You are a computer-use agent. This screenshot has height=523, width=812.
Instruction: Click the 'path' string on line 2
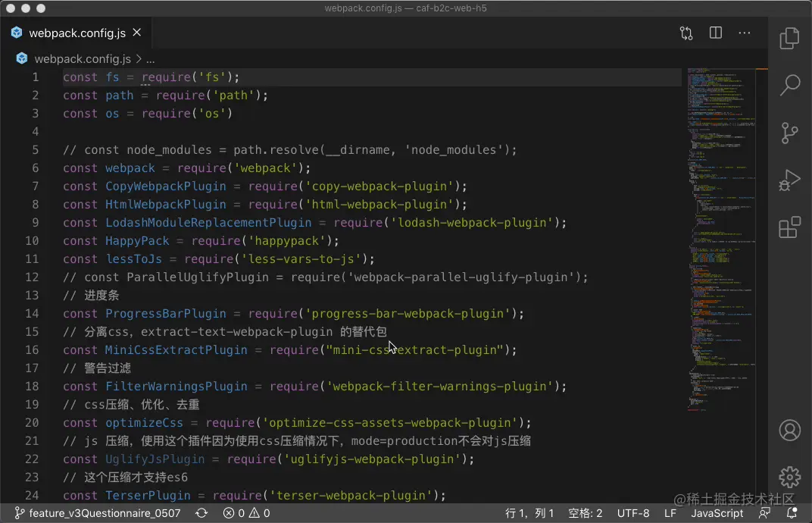pos(233,96)
